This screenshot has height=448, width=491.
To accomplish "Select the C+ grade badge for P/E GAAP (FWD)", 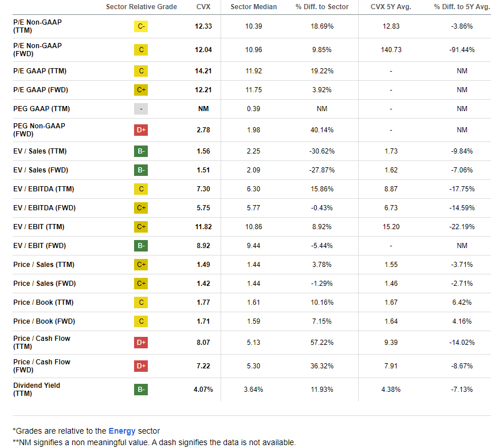I will tap(140, 89).
